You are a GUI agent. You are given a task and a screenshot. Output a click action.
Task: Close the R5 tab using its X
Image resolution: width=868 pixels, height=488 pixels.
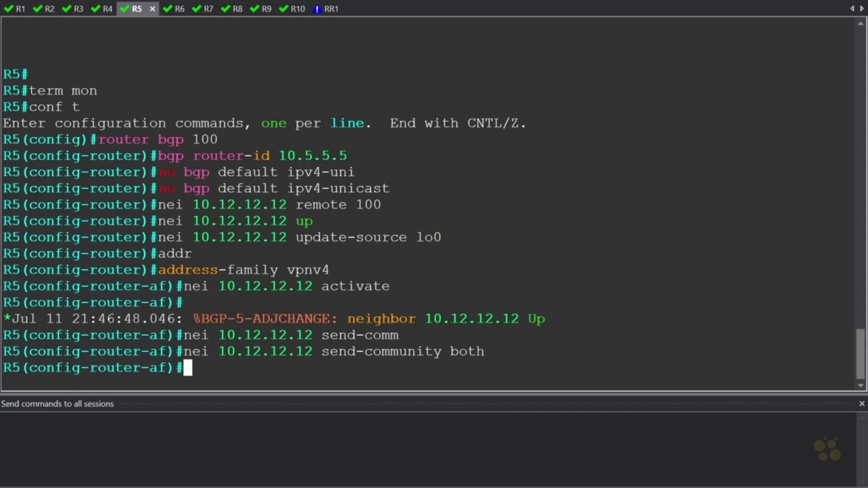click(152, 9)
